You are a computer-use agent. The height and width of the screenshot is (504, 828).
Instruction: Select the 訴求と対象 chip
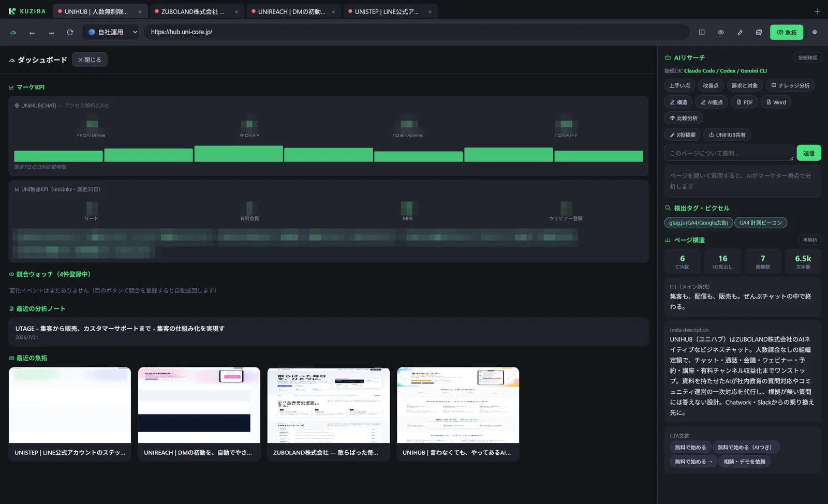(744, 85)
